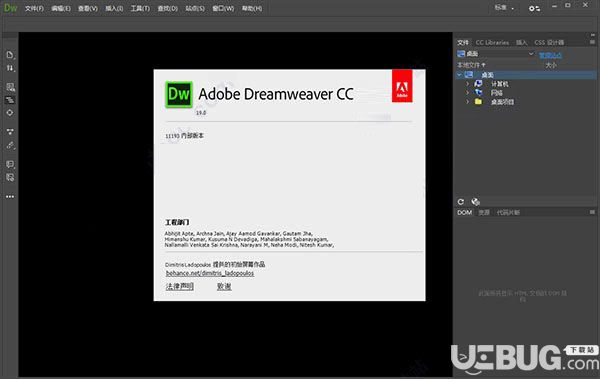Open the 文件(F) File menu
This screenshot has width=600, height=379.
[34, 8]
